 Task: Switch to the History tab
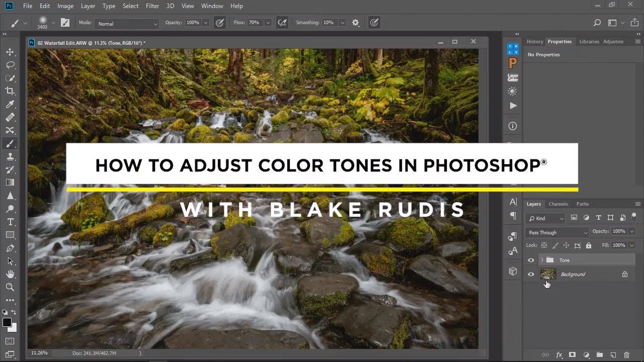[534, 42]
